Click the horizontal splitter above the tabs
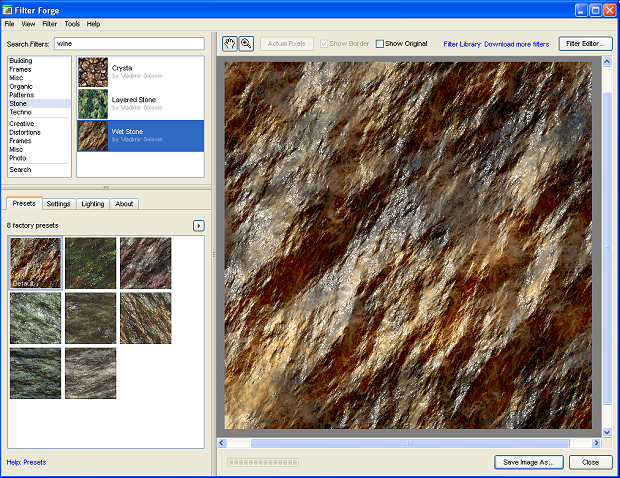The width and height of the screenshot is (620, 478). pos(106,187)
